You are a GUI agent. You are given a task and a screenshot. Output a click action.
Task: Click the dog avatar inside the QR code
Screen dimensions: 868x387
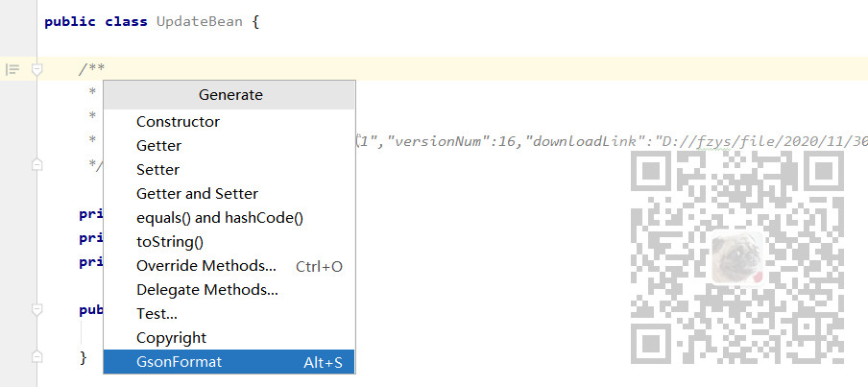tap(736, 255)
